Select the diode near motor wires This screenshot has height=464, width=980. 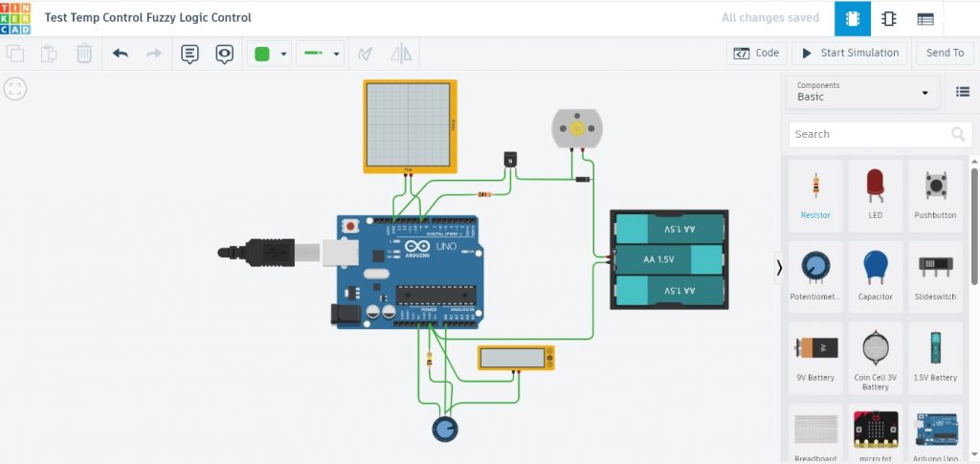click(582, 180)
